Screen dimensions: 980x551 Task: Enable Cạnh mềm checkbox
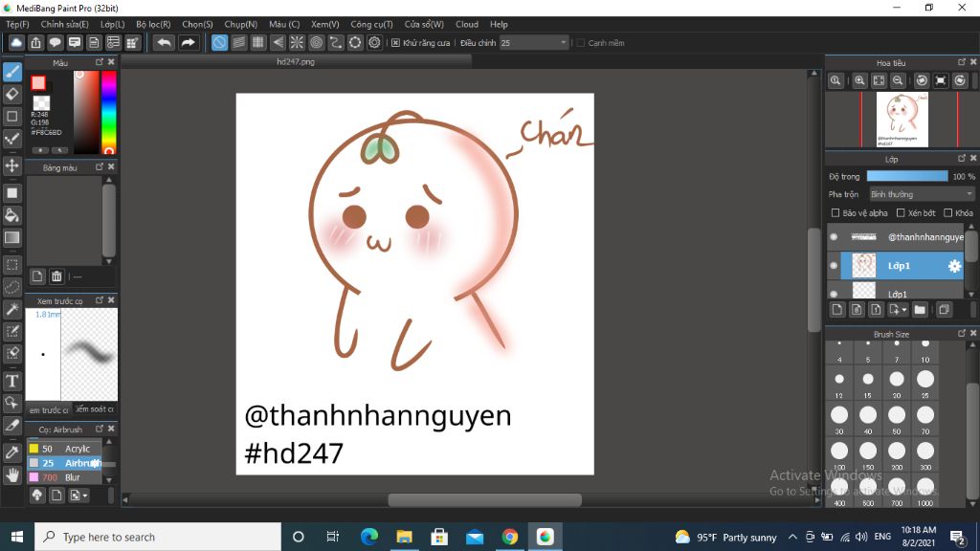point(581,42)
